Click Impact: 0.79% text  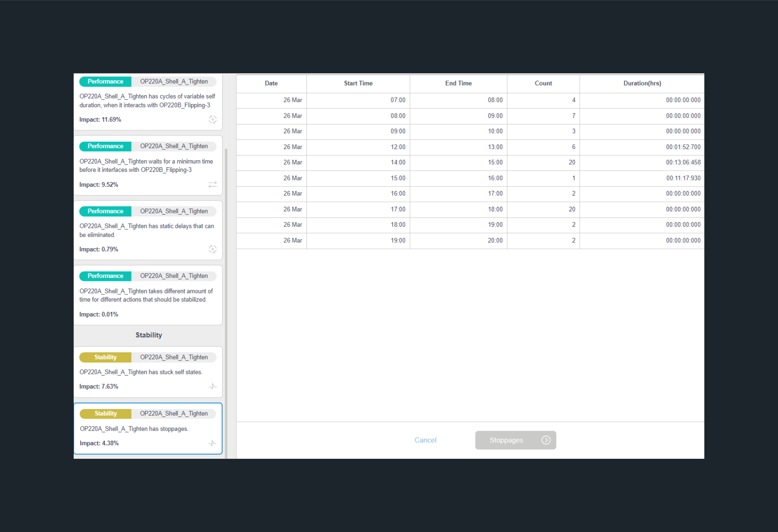(99, 250)
